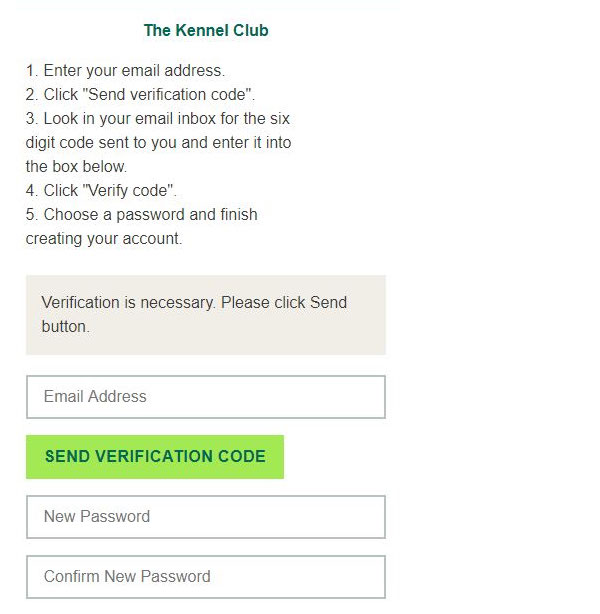Select the New Password field
The width and height of the screenshot is (600, 614).
click(x=205, y=517)
